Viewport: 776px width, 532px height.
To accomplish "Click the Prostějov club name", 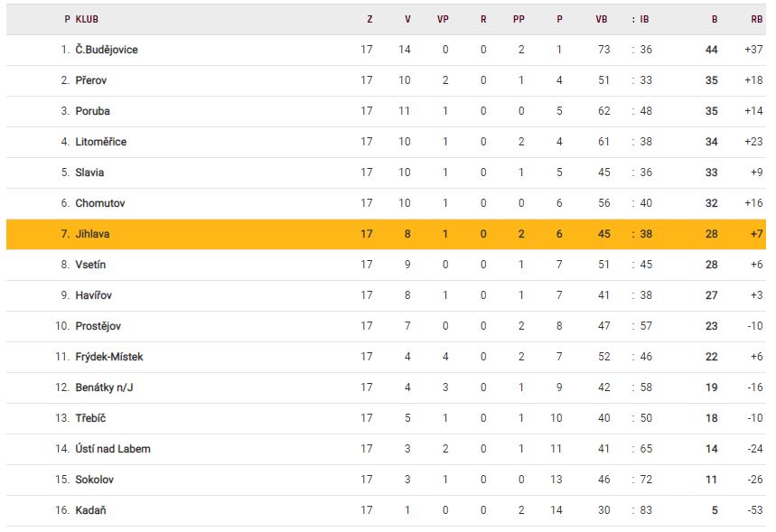I will pos(98,326).
